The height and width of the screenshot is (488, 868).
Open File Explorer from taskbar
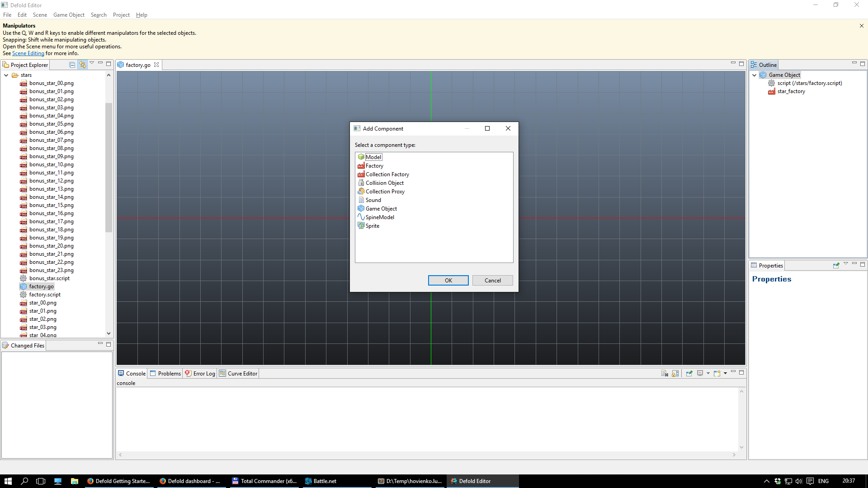point(75,481)
